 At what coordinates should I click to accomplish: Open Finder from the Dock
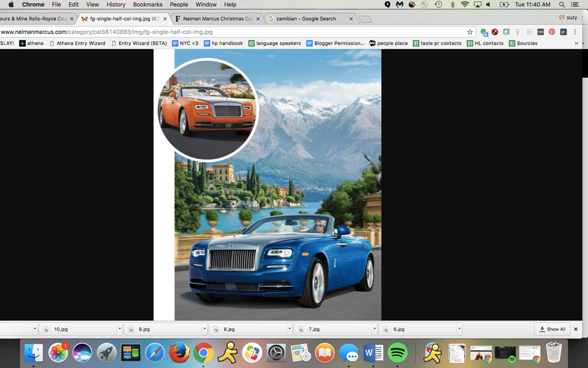point(33,353)
